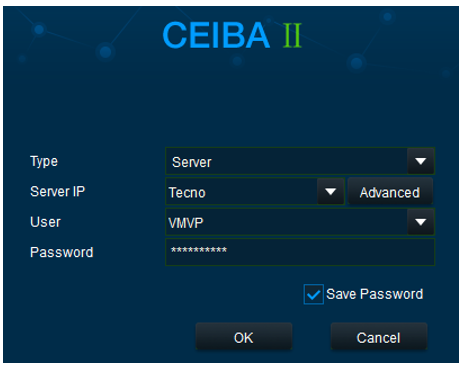Image resolution: width=465 pixels, height=369 pixels.
Task: Click the Save Password label text
Action: tap(375, 294)
